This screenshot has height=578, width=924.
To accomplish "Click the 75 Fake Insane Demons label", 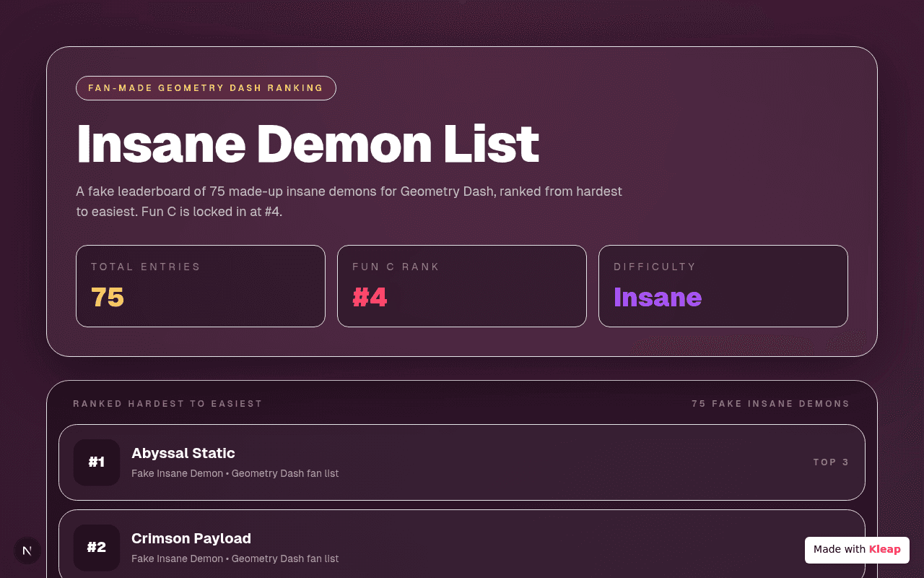I will (771, 404).
